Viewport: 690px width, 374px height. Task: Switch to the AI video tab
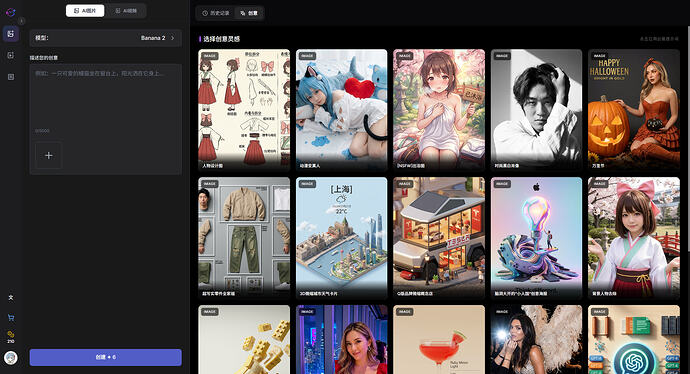pyautogui.click(x=126, y=11)
